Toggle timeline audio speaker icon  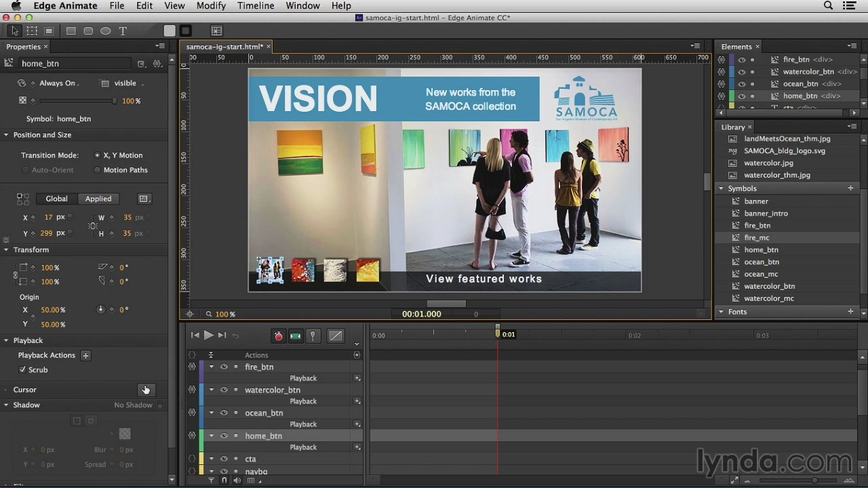click(237, 481)
